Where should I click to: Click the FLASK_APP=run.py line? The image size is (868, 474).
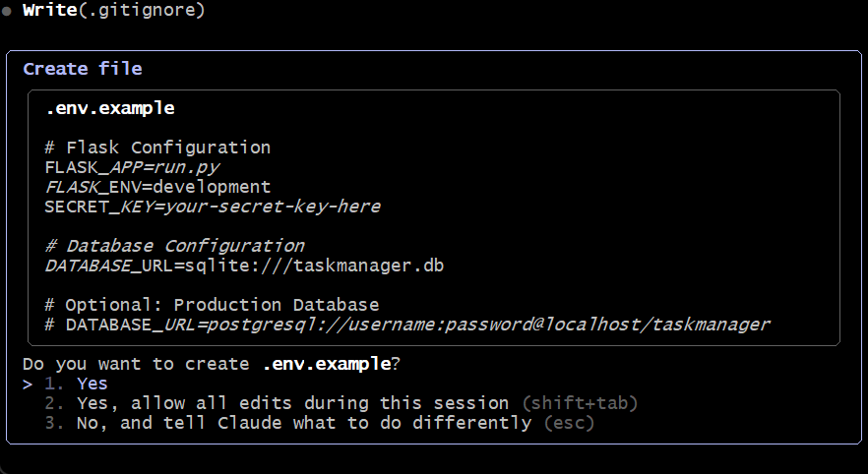pyautogui.click(x=132, y=167)
